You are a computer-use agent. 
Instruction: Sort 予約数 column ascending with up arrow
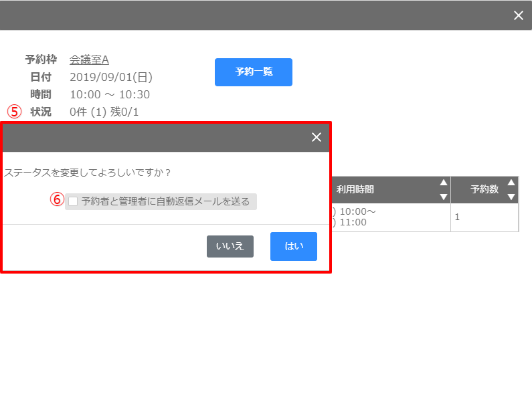pyautogui.click(x=511, y=183)
